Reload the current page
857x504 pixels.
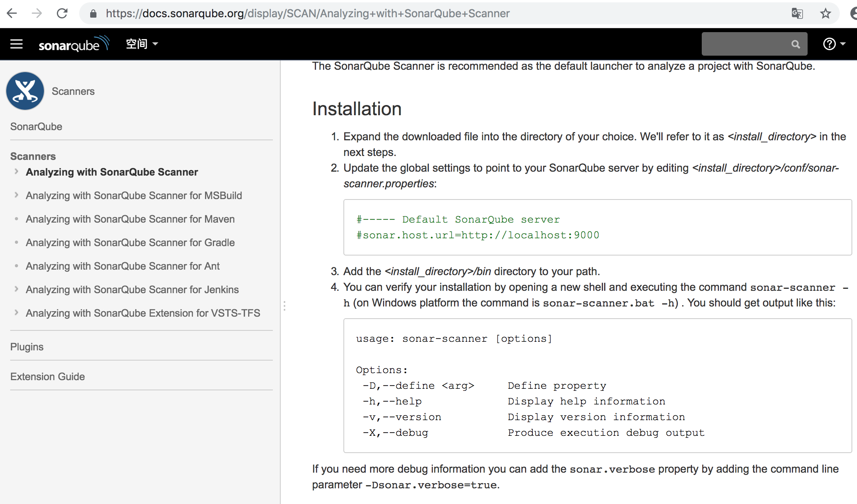[x=62, y=13]
